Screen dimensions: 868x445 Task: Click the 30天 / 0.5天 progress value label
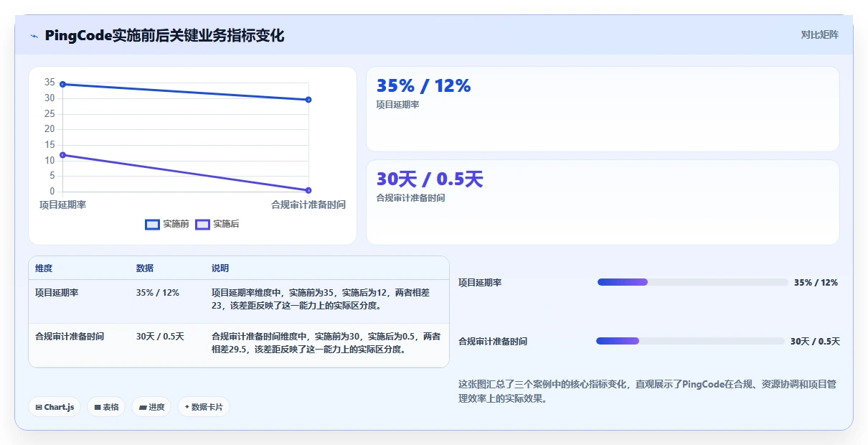(815, 342)
